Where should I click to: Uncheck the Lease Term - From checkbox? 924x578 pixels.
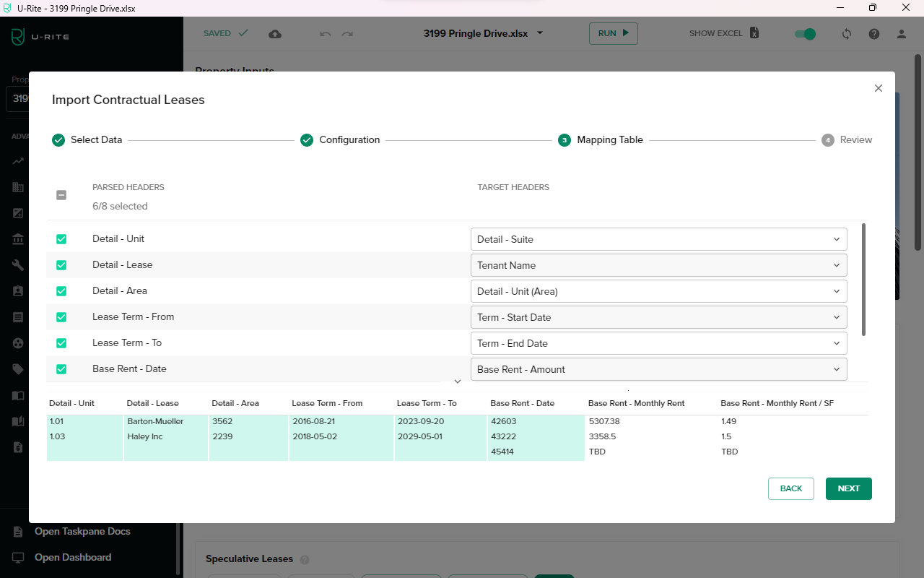(61, 317)
